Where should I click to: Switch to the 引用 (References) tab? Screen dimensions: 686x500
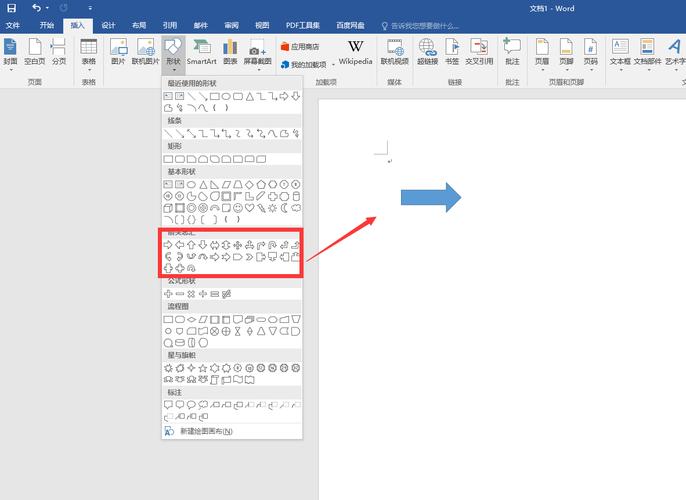(x=170, y=25)
